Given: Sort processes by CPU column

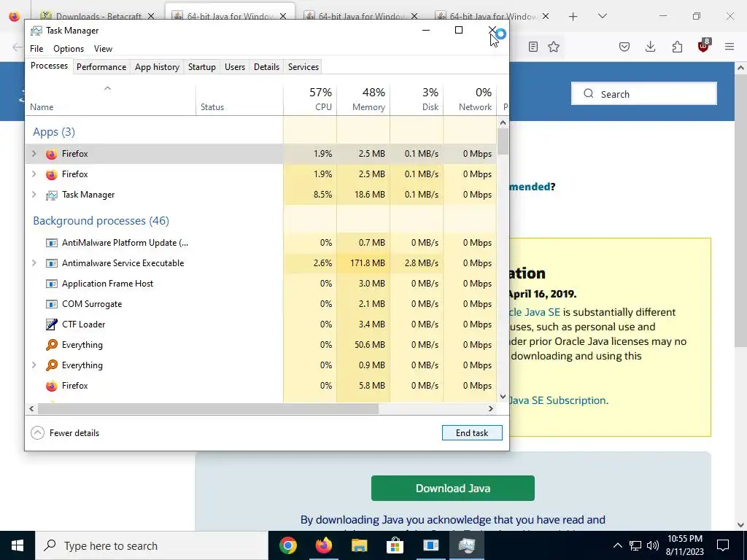Looking at the screenshot, I should click(310, 99).
